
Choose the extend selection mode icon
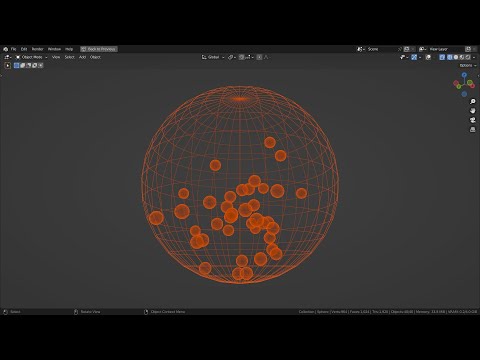pyautogui.click(x=23, y=66)
